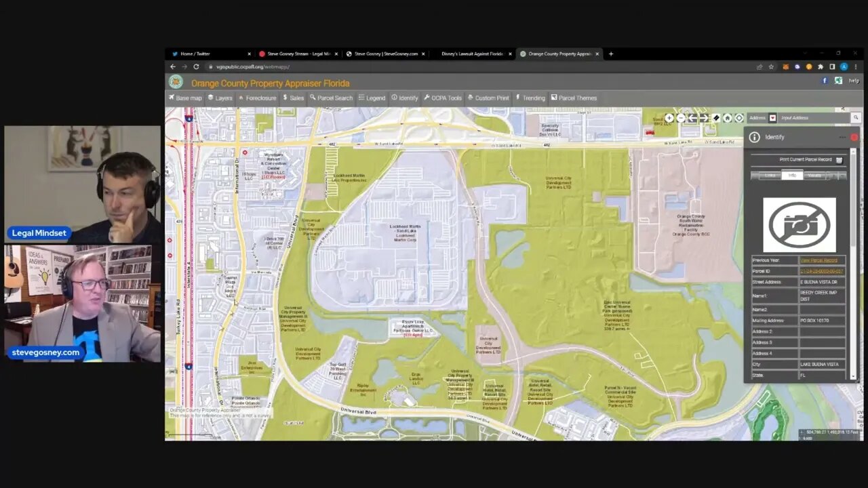This screenshot has height=488, width=868.
Task: Open Parcel Search tool
Action: pyautogui.click(x=332, y=98)
